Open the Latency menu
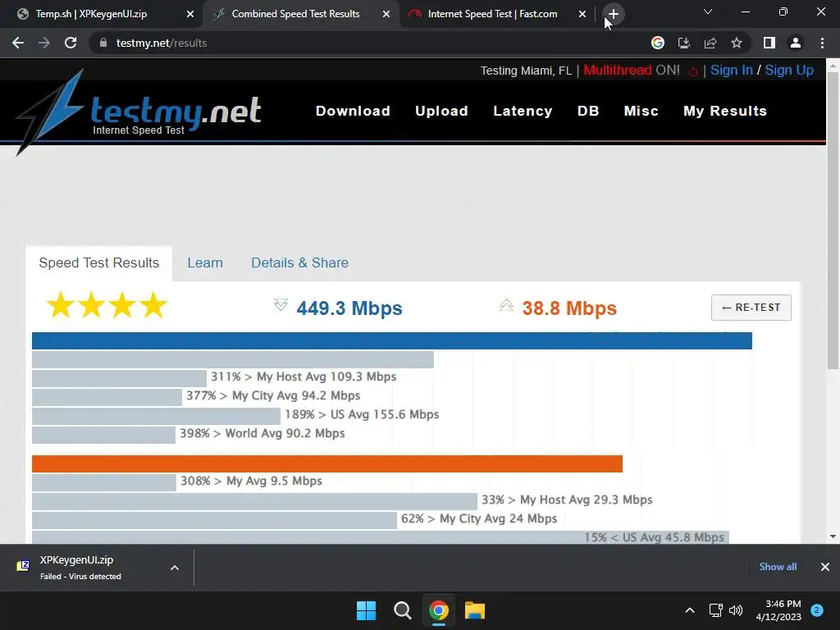 [x=523, y=111]
